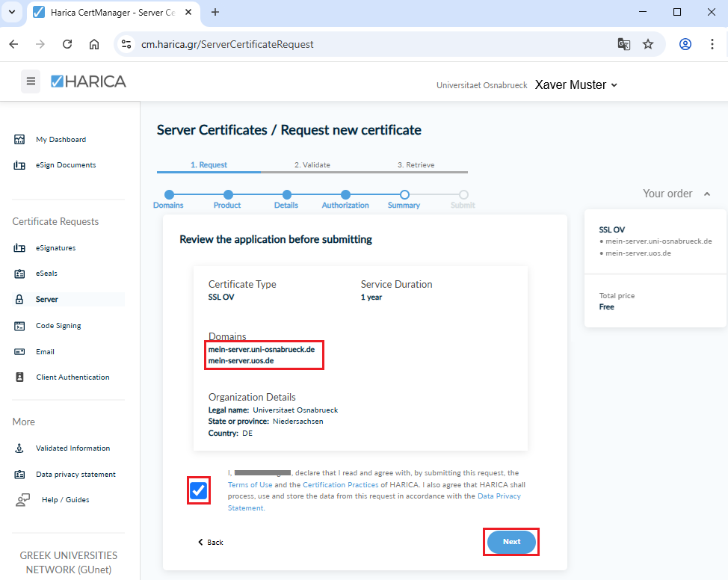This screenshot has height=580, width=728.
Task: Click Universitaet Osnabrueck in header
Action: click(482, 85)
